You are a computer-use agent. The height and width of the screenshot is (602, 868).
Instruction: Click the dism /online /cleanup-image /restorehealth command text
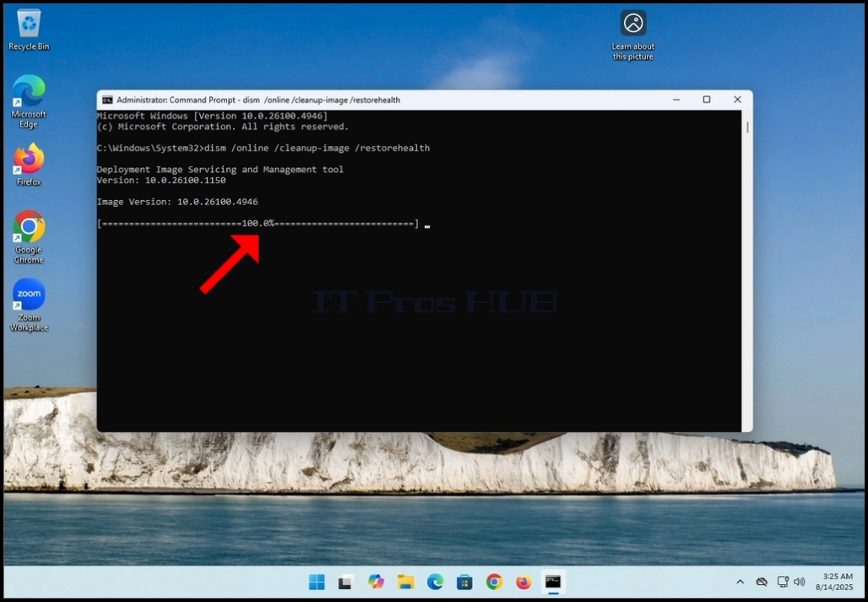[x=317, y=149]
